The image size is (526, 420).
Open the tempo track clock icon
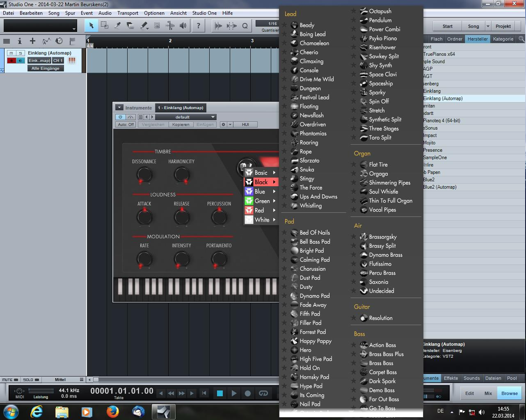tap(59, 41)
